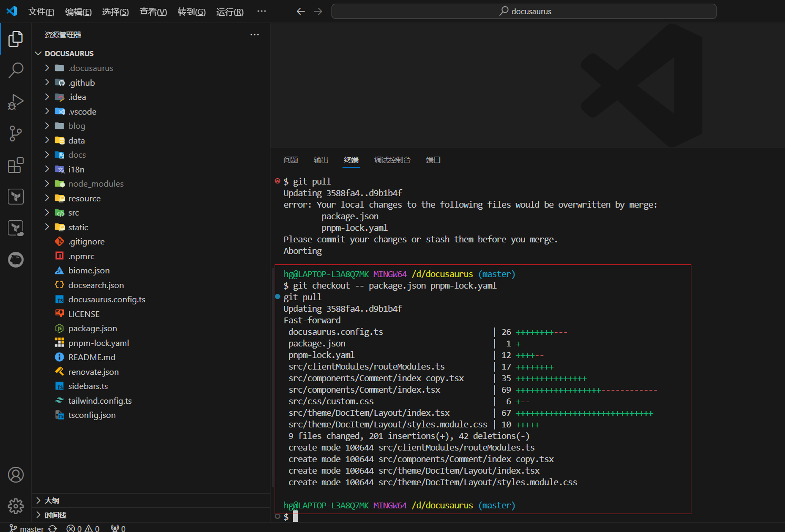Click the sync changes icon in status bar
The image size is (785, 532).
click(x=53, y=528)
